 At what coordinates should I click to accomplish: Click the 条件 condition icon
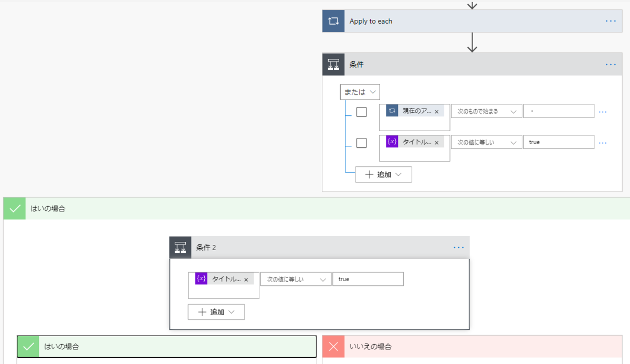click(x=333, y=64)
